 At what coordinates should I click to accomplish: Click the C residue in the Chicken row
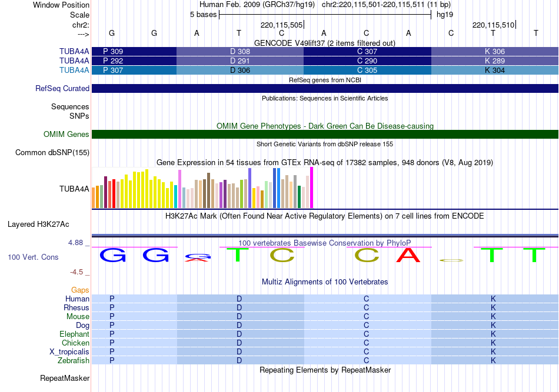[366, 343]
